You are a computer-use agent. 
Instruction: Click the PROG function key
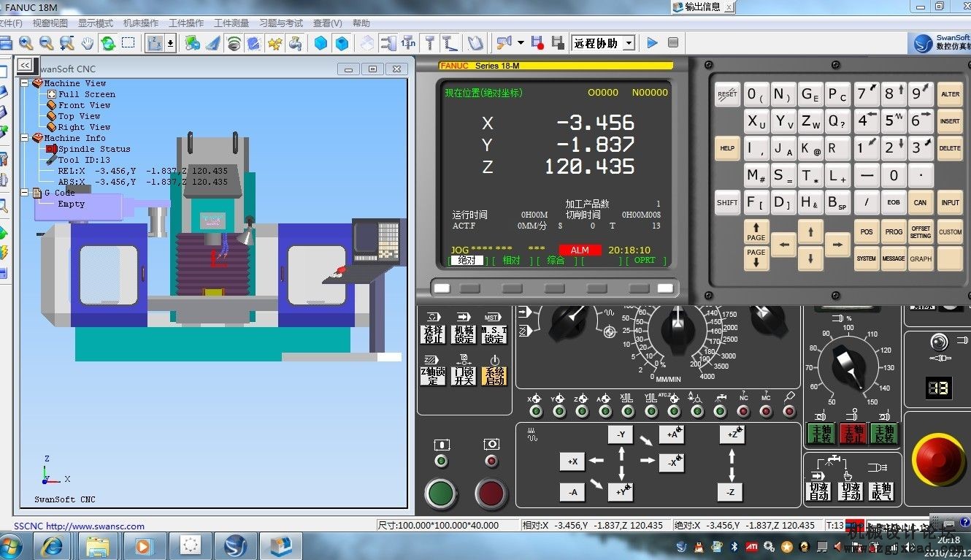[894, 233]
